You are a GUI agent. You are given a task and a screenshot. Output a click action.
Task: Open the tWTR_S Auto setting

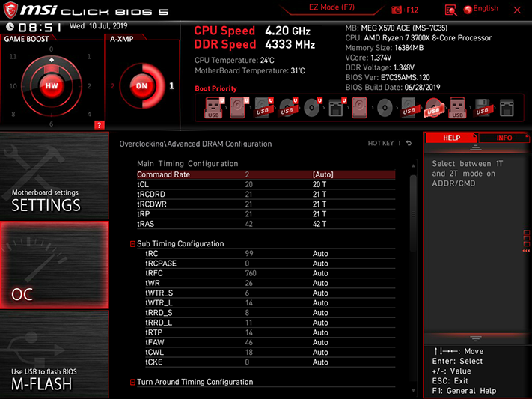click(x=320, y=293)
